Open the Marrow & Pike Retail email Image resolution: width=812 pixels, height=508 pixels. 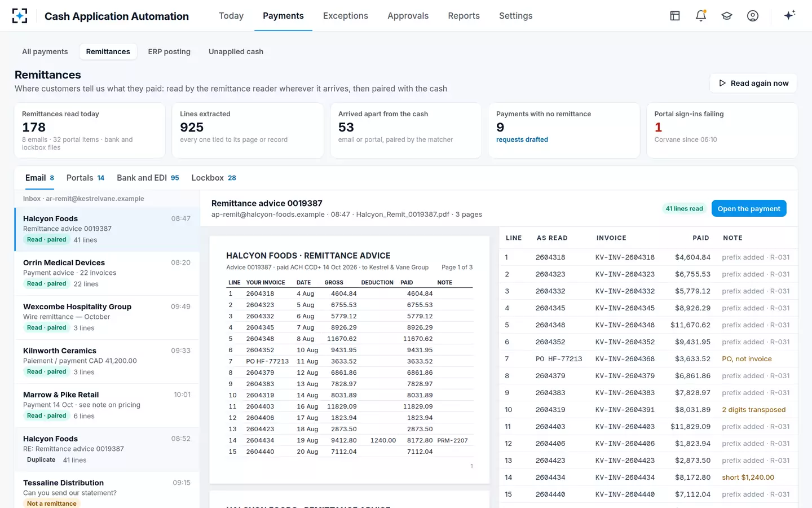tap(107, 405)
